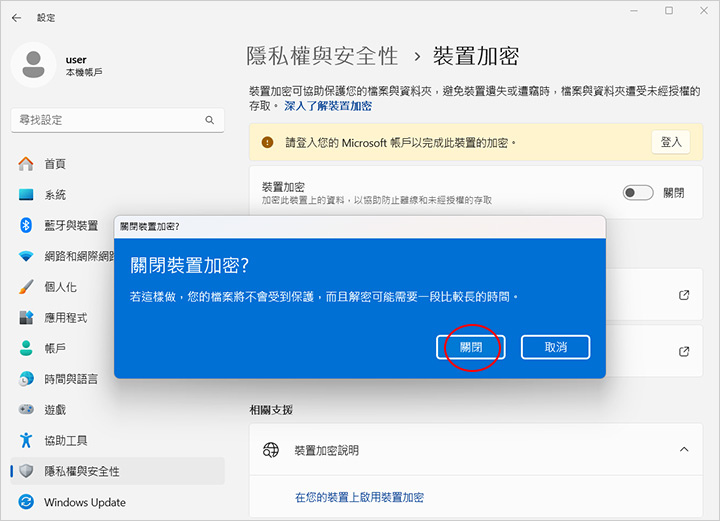Select 遊戲 in sidebar
This screenshot has width=720, height=521.
tap(118, 409)
